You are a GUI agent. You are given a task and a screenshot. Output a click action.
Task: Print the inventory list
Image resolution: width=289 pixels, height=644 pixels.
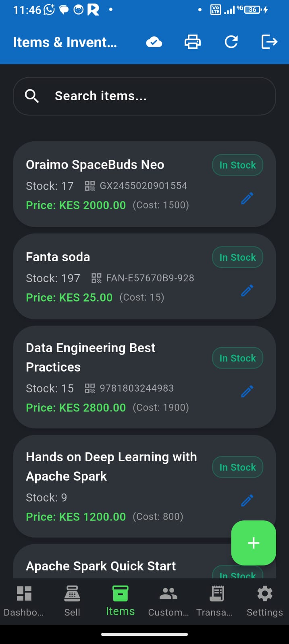[192, 42]
